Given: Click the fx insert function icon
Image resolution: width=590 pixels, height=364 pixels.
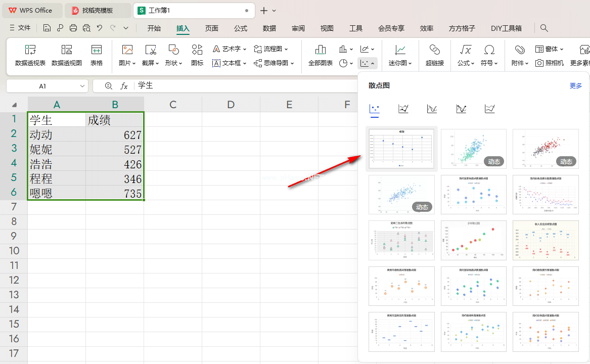Looking at the screenshot, I should [x=124, y=86].
